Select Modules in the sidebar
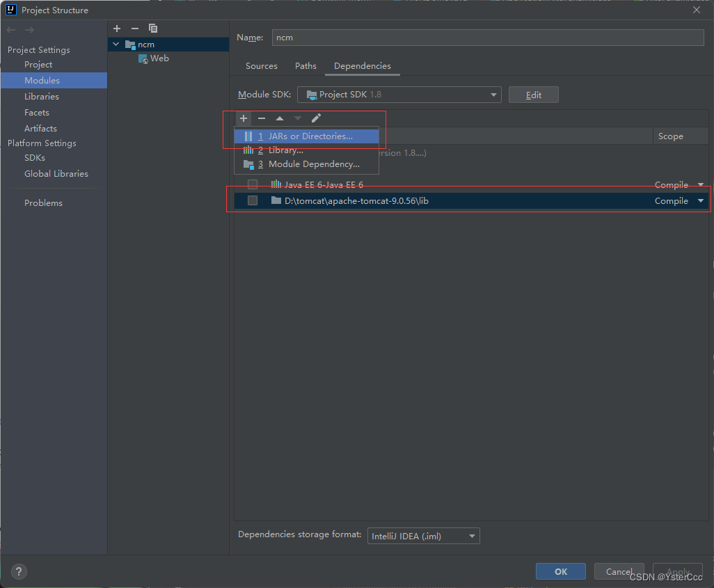Viewport: 714px width, 588px height. (54, 80)
